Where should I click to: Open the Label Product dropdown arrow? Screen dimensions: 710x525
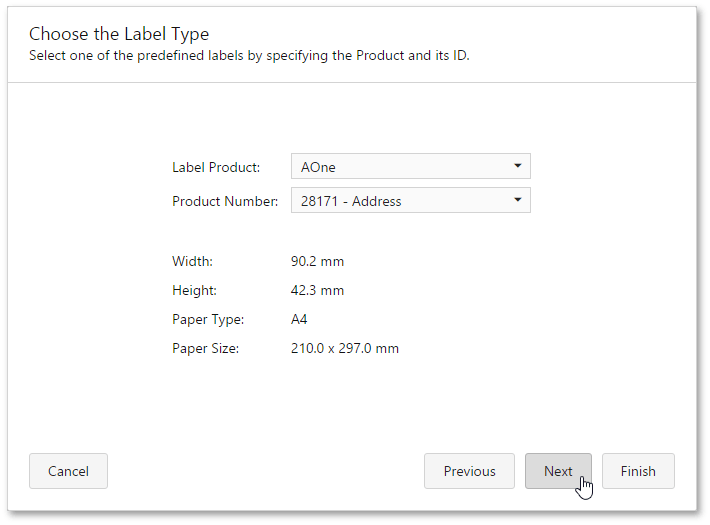[x=518, y=166]
